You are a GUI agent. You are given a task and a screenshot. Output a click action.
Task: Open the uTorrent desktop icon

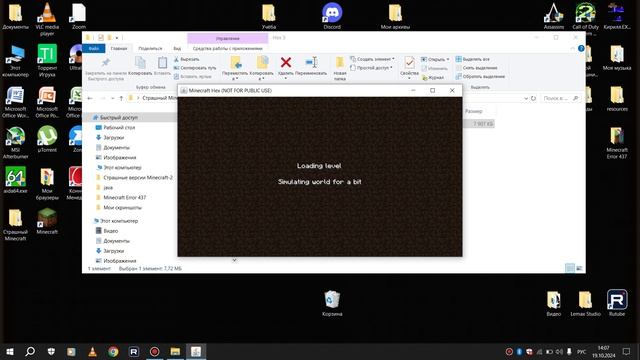click(47, 136)
